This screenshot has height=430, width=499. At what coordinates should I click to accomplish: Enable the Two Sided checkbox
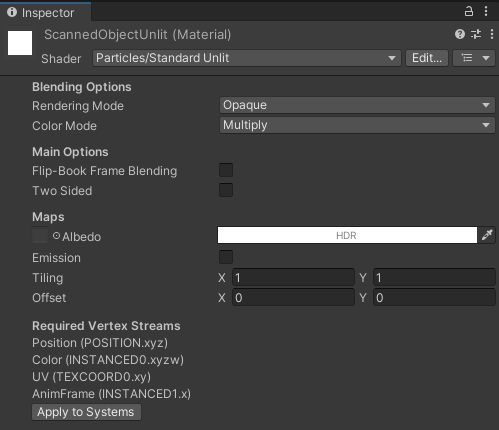(x=226, y=190)
